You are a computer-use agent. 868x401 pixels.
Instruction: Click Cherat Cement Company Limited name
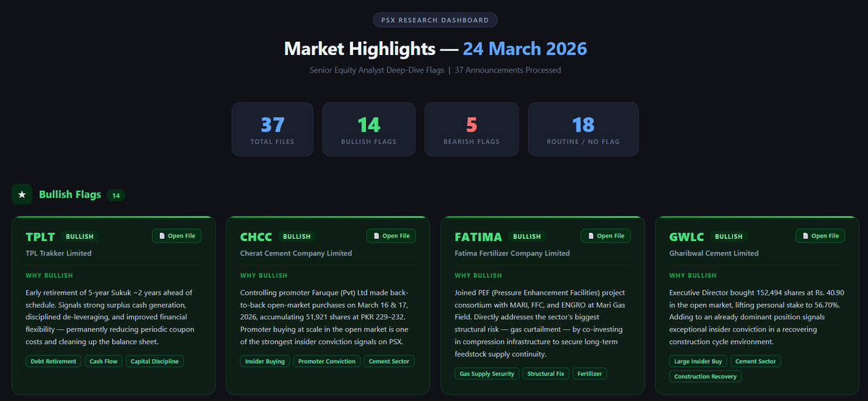pos(296,253)
